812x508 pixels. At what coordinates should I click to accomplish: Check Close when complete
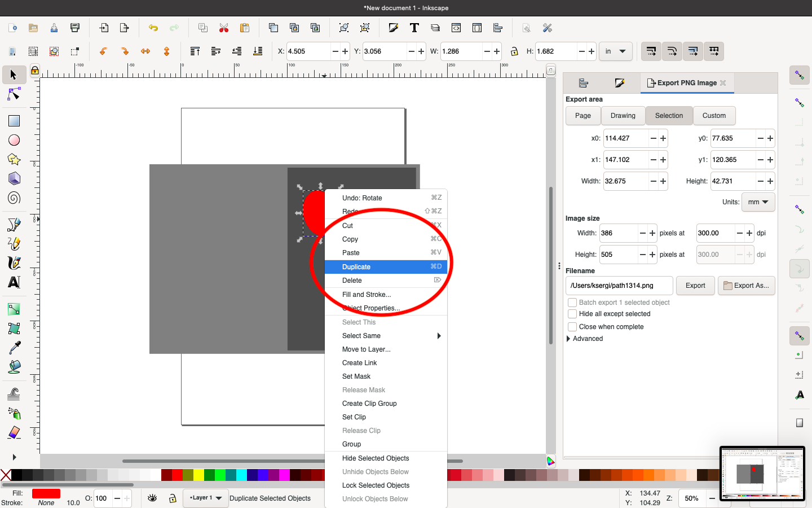(572, 327)
